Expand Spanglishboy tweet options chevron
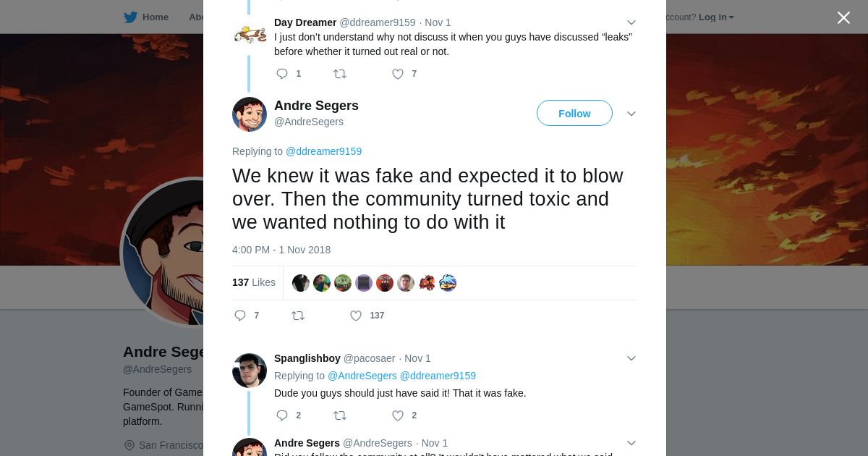This screenshot has height=456, width=868. pos(631,358)
